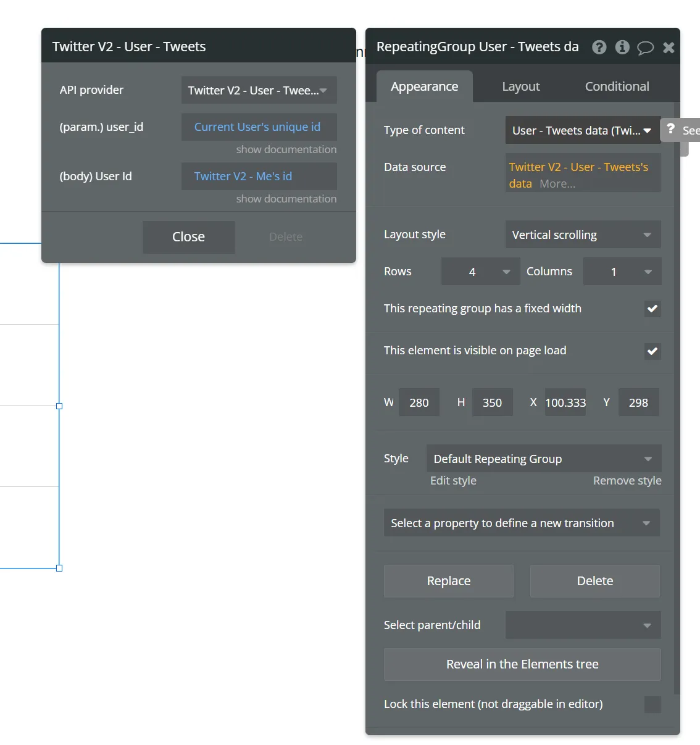Screen dimensions: 700x745
Task: Switch to the Layout tab
Action: tap(521, 86)
